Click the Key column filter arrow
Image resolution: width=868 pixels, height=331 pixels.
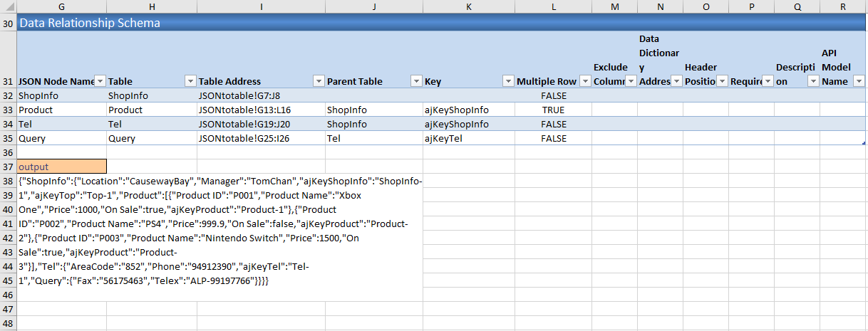click(508, 81)
